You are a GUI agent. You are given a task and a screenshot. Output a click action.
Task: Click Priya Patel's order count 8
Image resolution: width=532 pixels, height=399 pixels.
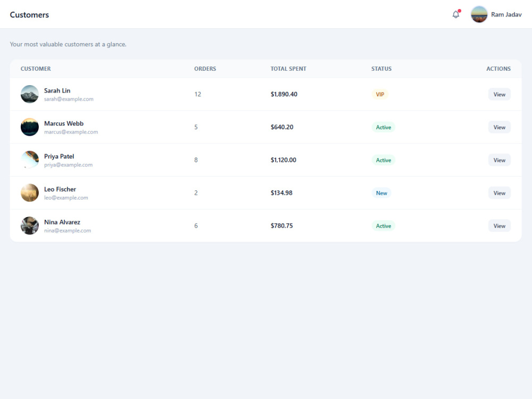196,160
